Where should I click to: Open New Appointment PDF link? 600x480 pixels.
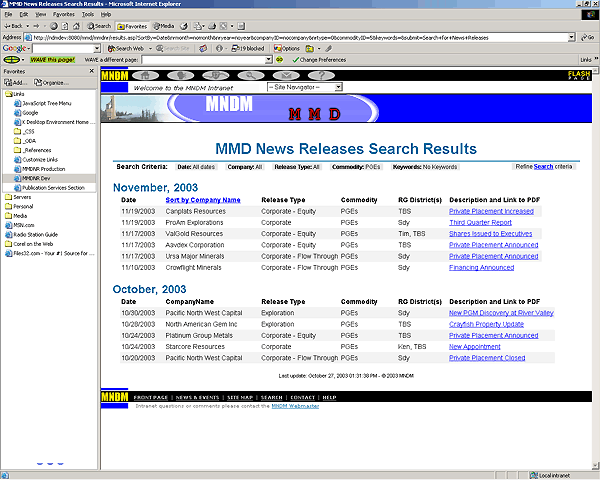[474, 346]
